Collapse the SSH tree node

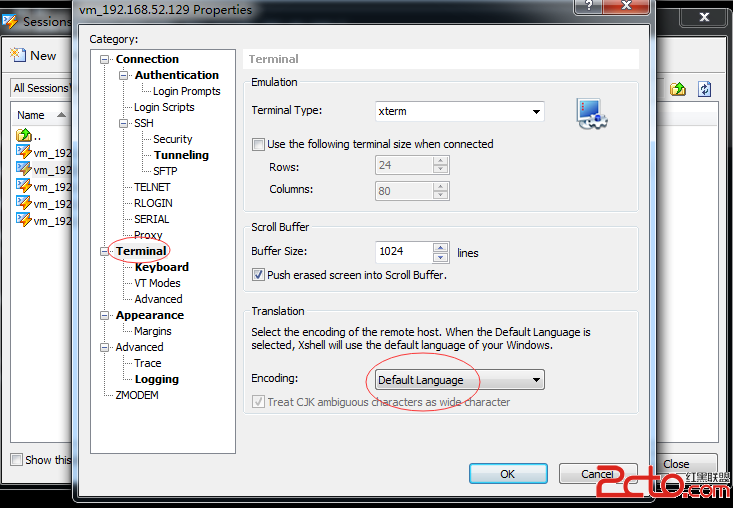[x=123, y=123]
